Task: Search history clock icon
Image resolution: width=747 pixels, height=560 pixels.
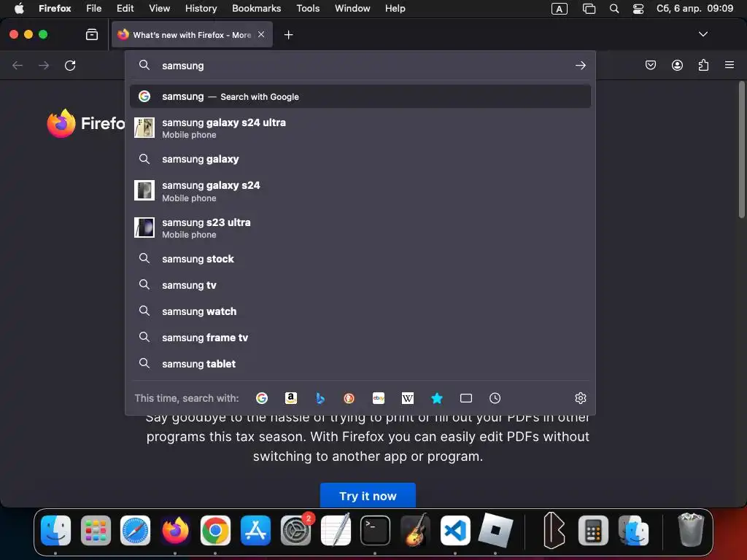Action: click(495, 398)
